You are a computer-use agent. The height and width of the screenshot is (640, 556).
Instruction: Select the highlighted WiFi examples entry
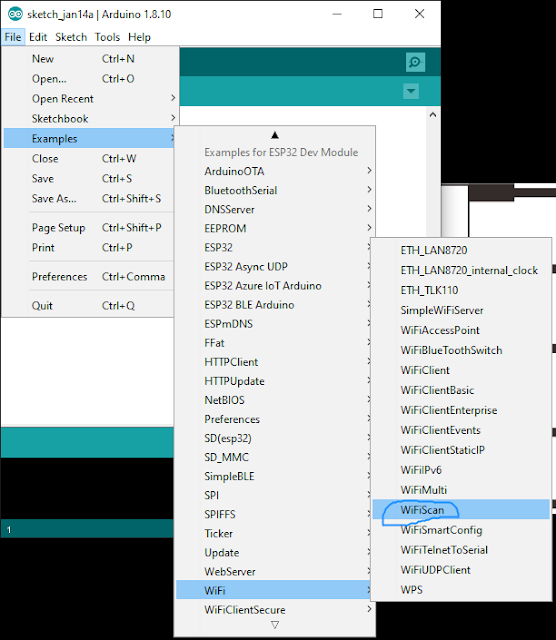tap(274, 591)
